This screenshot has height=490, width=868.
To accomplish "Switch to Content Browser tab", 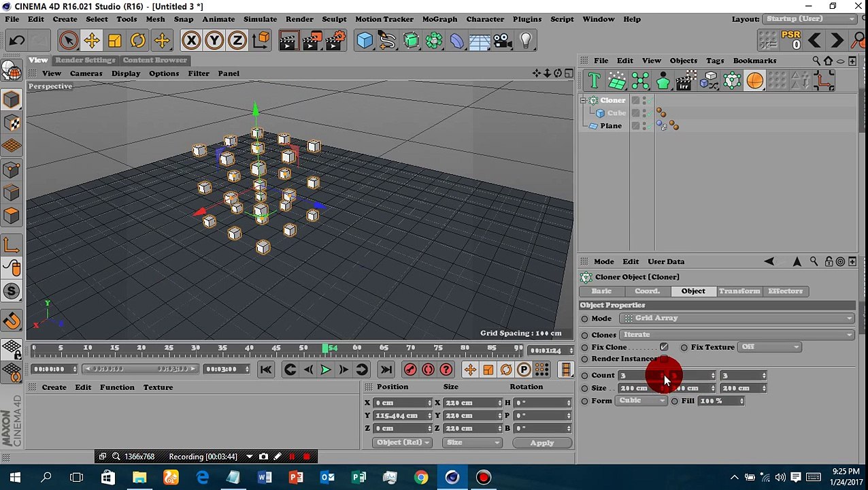I will tap(154, 60).
